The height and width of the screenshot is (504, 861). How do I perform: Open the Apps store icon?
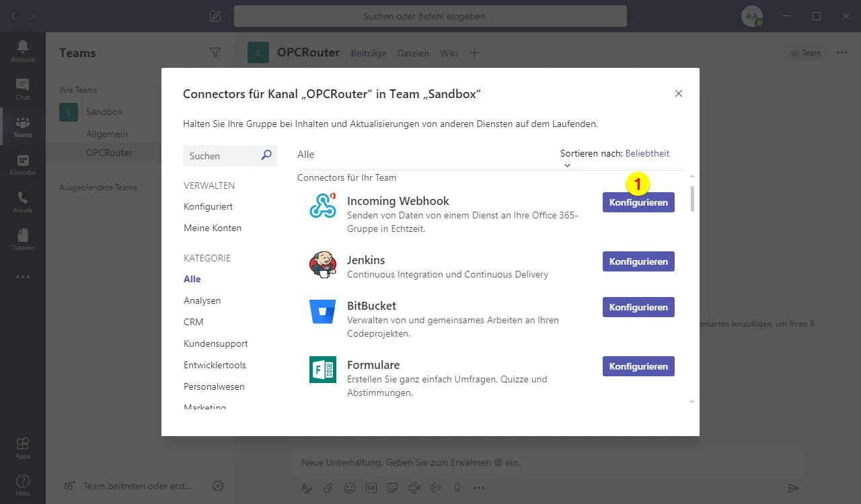pos(23,448)
